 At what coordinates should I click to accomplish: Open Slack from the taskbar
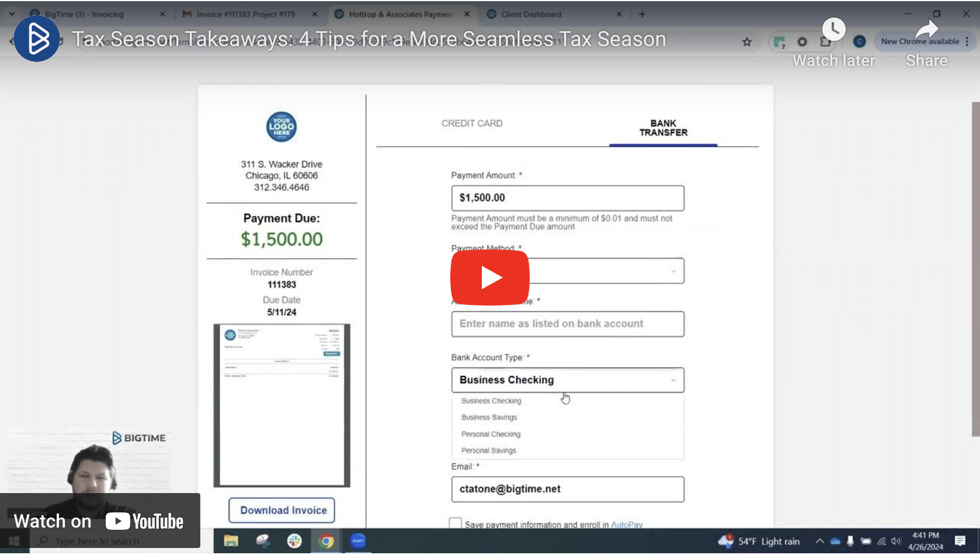click(294, 541)
